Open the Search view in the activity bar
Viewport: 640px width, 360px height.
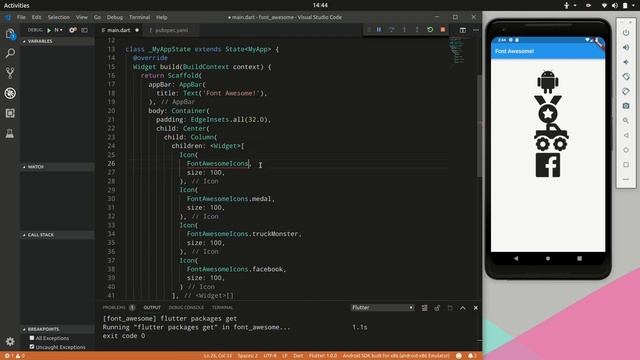(x=10, y=53)
